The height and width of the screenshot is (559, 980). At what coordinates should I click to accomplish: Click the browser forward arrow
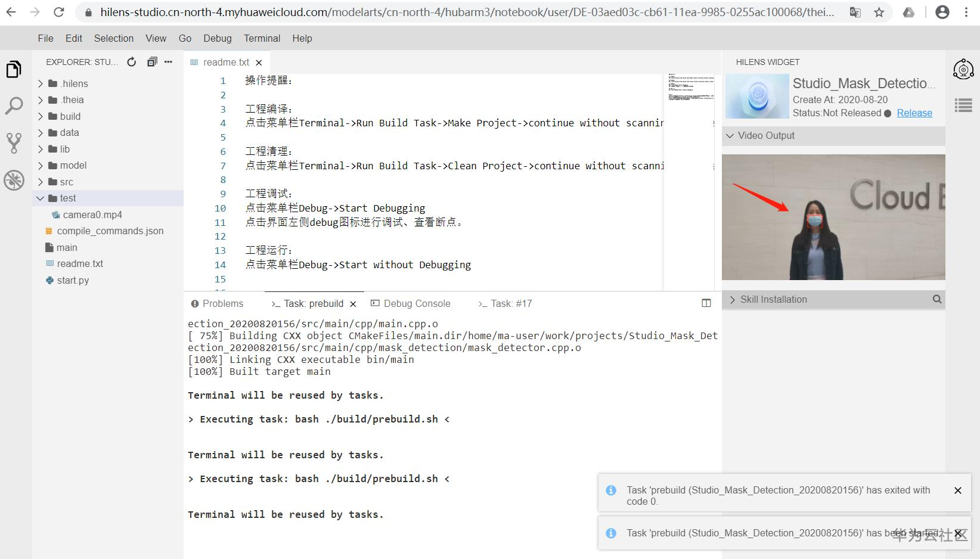pos(35,12)
